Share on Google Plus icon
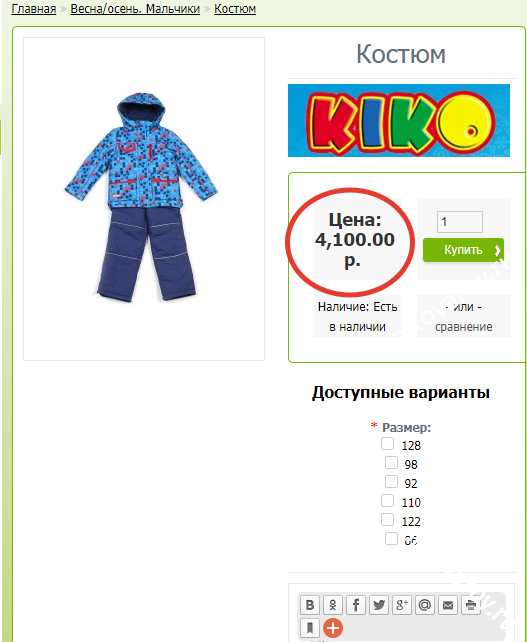Screen dimensions: 527x642 402,605
